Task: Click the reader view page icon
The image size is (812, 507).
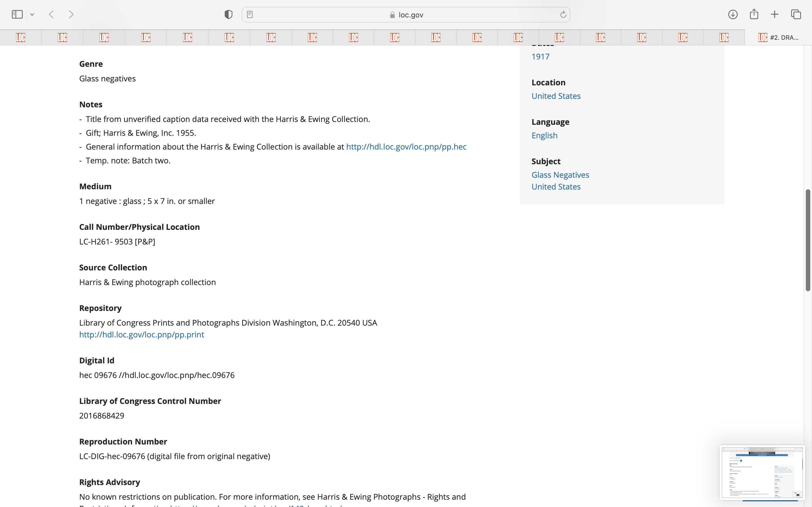Action: [x=250, y=14]
